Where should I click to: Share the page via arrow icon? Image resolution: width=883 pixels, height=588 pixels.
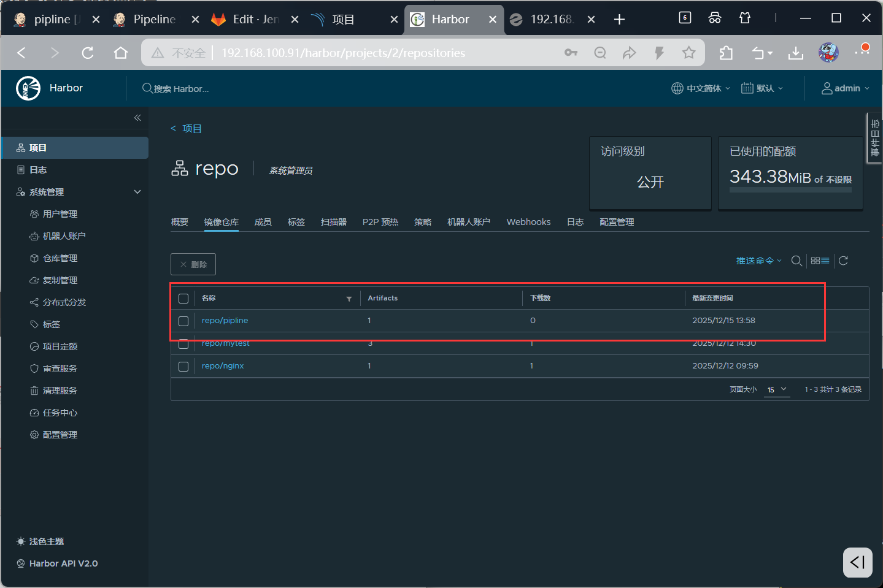[630, 53]
